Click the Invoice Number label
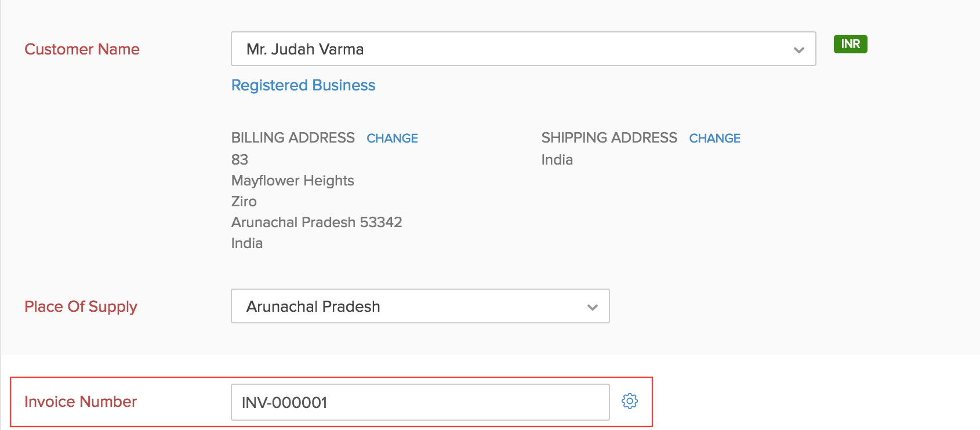Image resolution: width=980 pixels, height=430 pixels. 81,402
